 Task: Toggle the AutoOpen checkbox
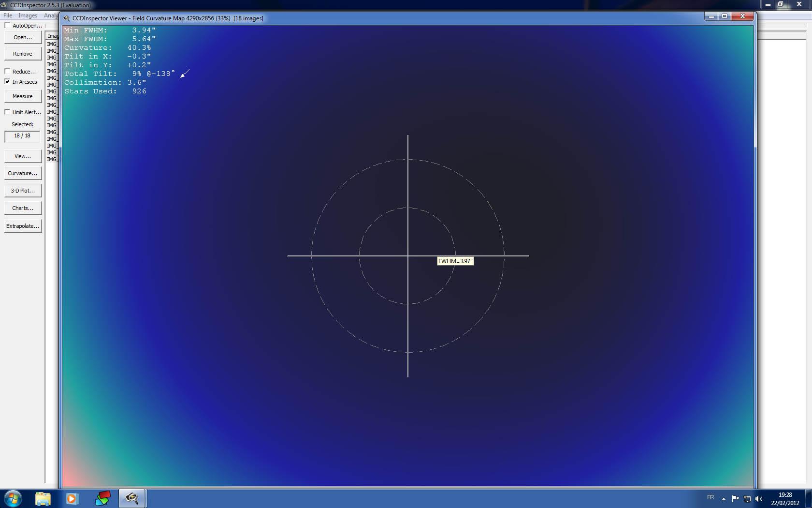pyautogui.click(x=7, y=25)
